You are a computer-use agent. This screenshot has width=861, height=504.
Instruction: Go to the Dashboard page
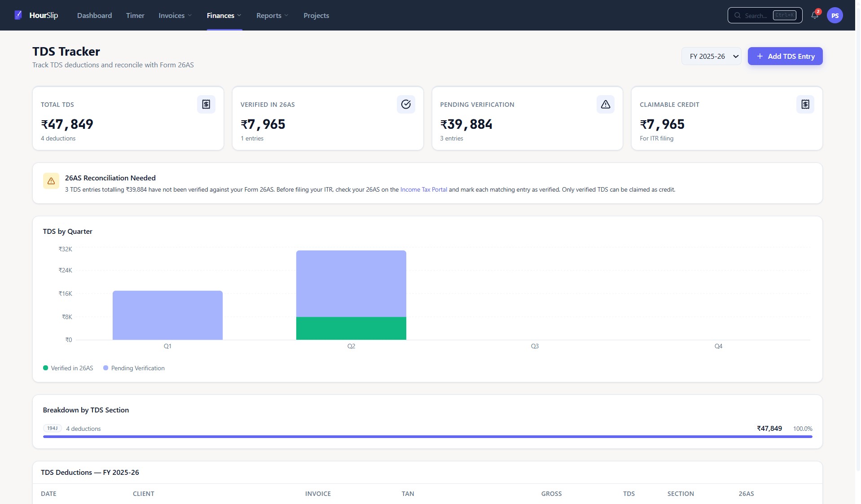click(94, 15)
